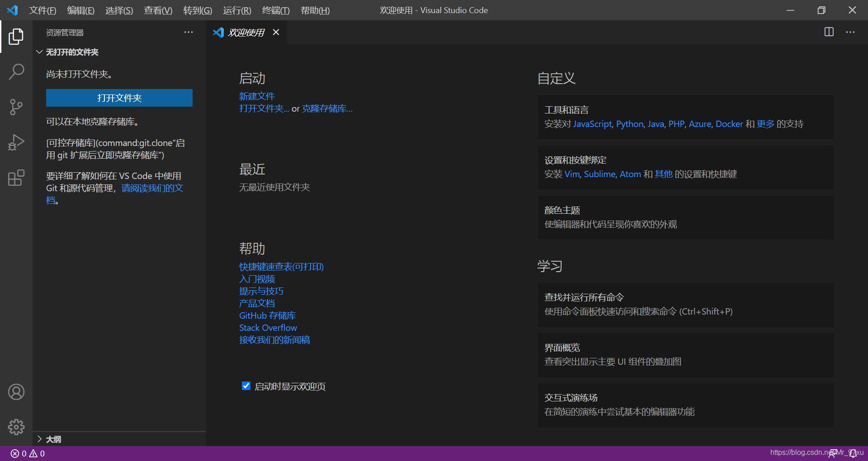Click 接收我们的新闻稿 link
Screen dimensions: 868x461
274,340
